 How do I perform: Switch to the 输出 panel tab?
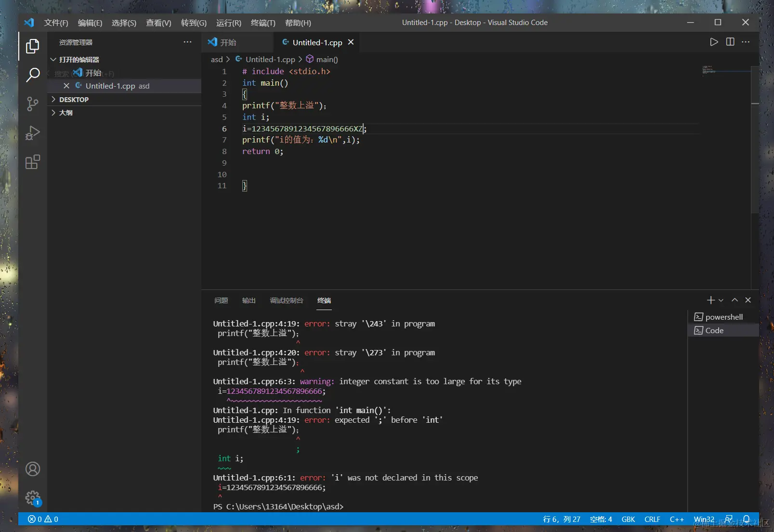click(x=249, y=300)
